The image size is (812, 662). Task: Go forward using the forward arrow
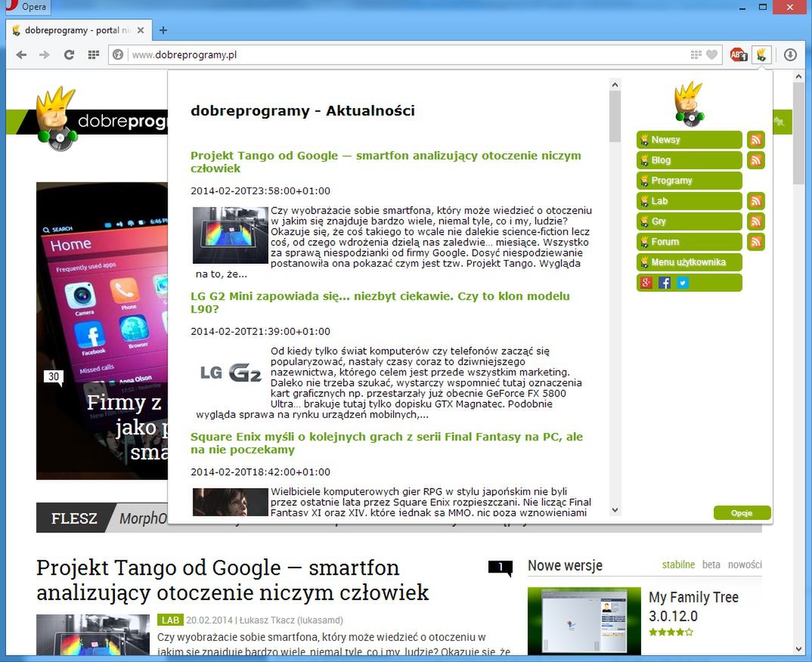(45, 54)
